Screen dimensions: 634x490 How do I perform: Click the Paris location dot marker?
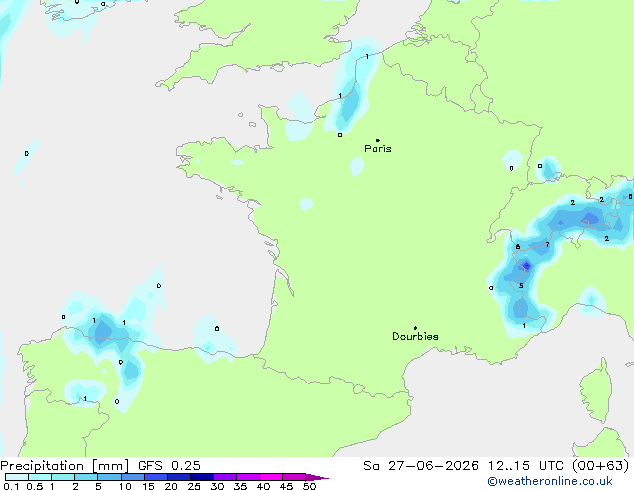(x=378, y=140)
